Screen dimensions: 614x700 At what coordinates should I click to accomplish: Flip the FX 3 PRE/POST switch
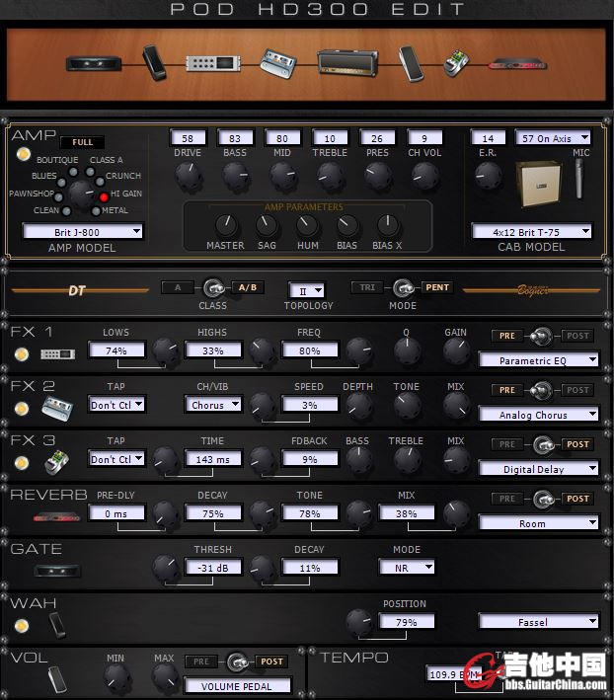544,444
